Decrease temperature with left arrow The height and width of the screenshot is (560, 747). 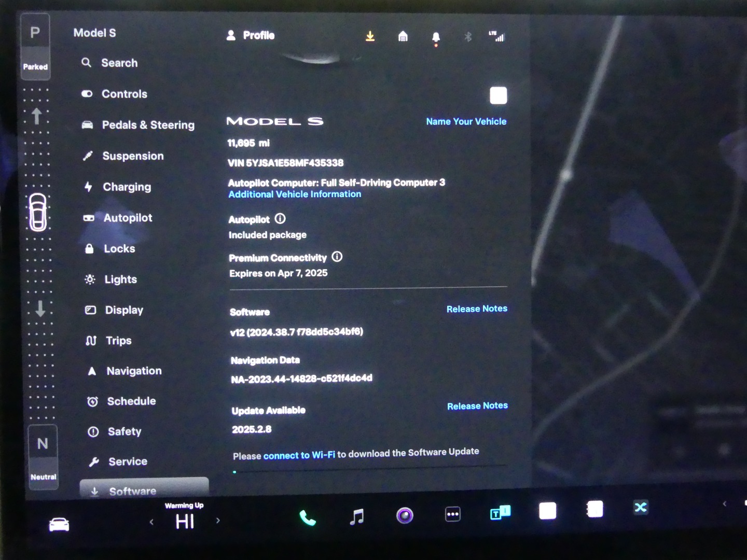pos(151,522)
